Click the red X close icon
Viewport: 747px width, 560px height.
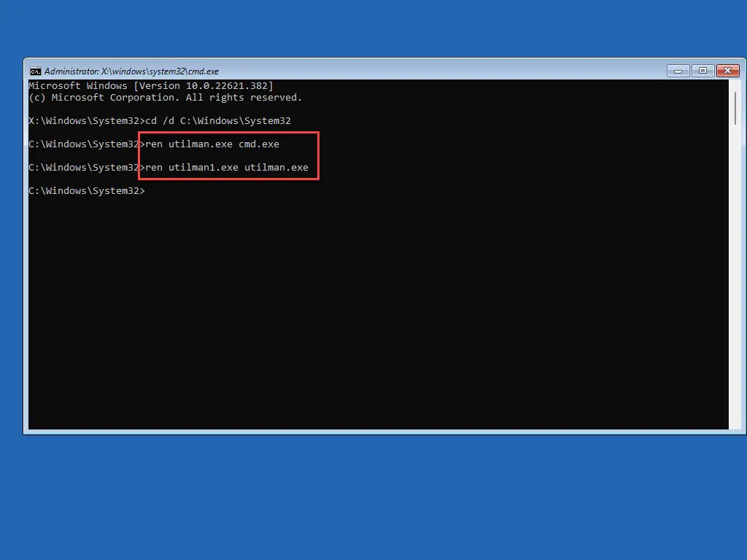[727, 70]
